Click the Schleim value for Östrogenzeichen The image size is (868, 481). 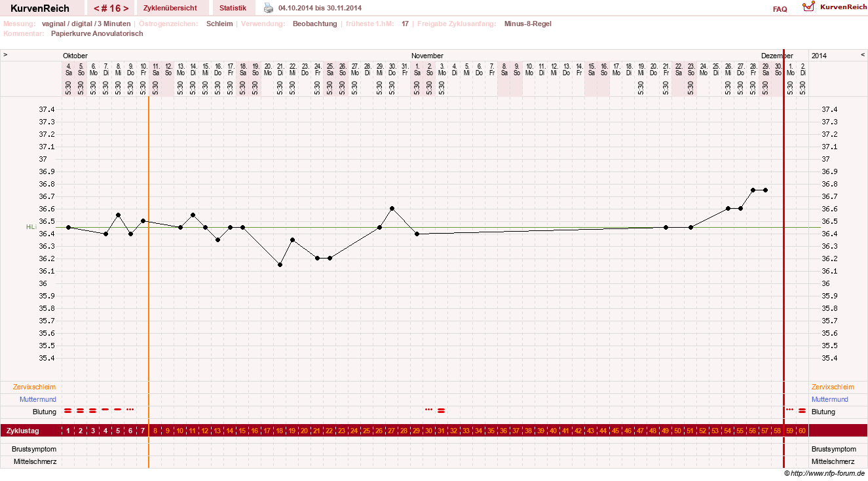coord(219,24)
